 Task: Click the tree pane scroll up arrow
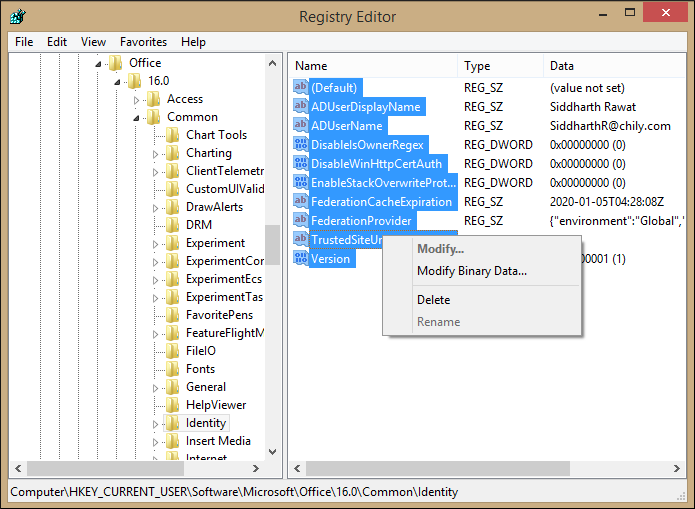[273, 63]
